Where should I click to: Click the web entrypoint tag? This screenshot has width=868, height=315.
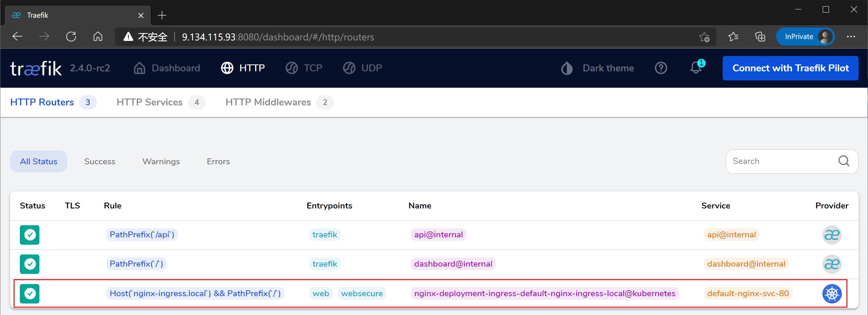[321, 293]
